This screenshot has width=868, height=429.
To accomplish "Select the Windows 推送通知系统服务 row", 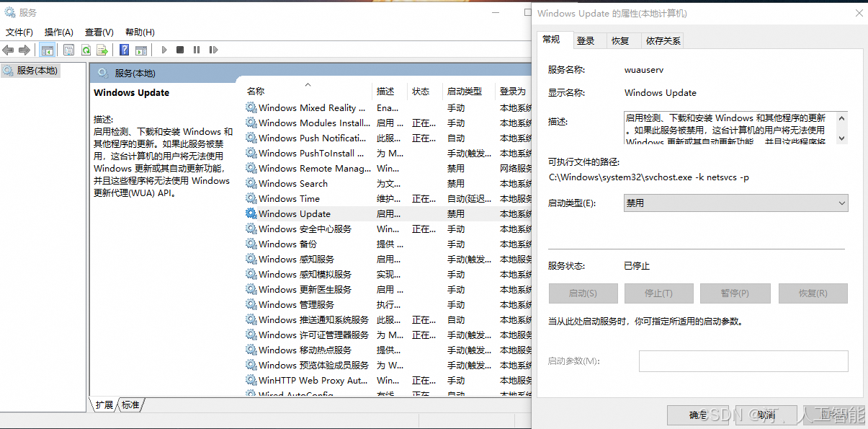I will [388, 319].
